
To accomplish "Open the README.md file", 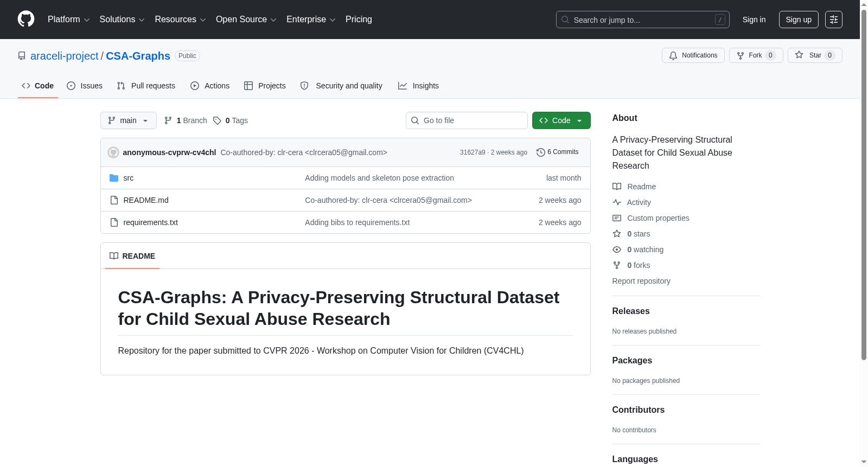I will coord(146,200).
